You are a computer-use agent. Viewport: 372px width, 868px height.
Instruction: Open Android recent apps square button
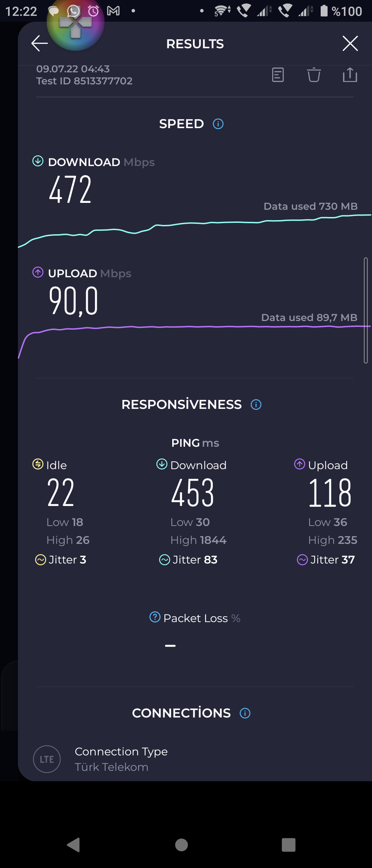coord(289,845)
